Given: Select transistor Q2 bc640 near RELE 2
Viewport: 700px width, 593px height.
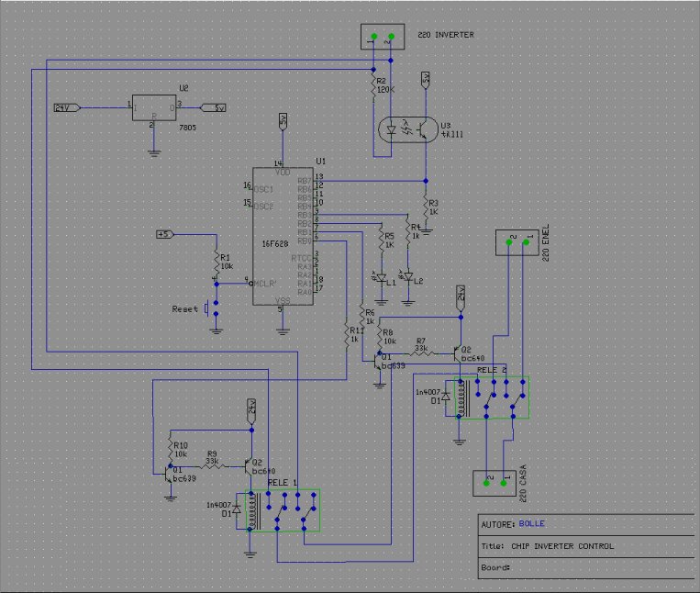Looking at the screenshot, I should click(457, 352).
